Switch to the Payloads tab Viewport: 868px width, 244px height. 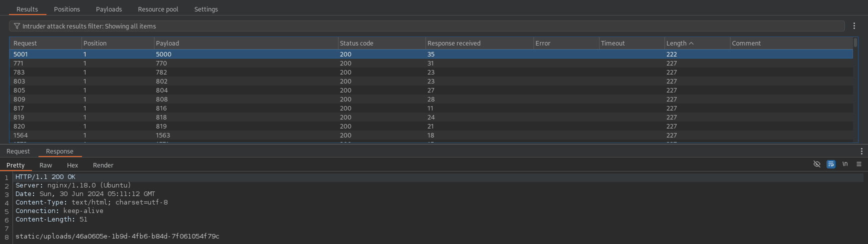click(x=108, y=9)
